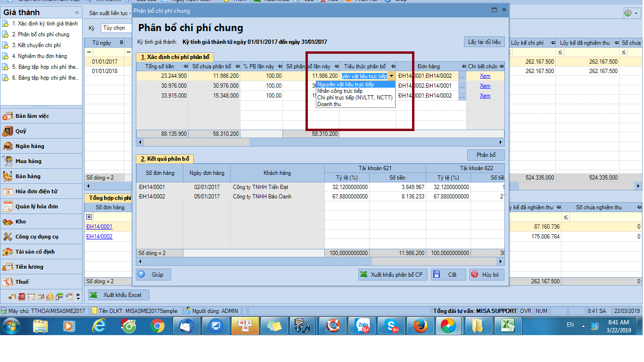Choose Nhân công trực tiếp option
The image size is (644, 362).
(355, 91)
